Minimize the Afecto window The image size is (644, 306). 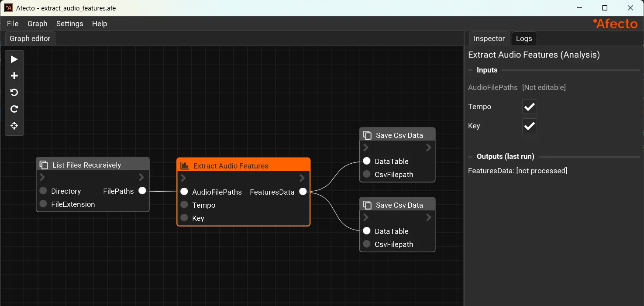[579, 8]
